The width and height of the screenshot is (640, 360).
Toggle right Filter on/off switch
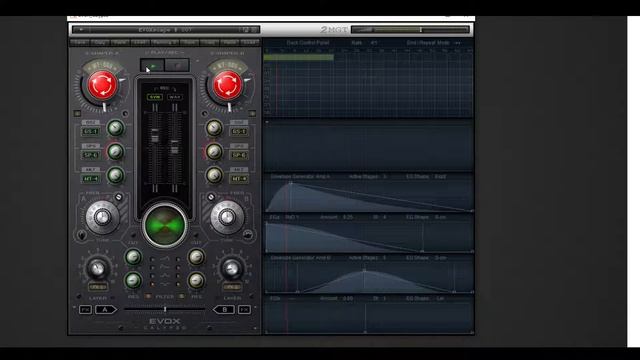point(181,296)
